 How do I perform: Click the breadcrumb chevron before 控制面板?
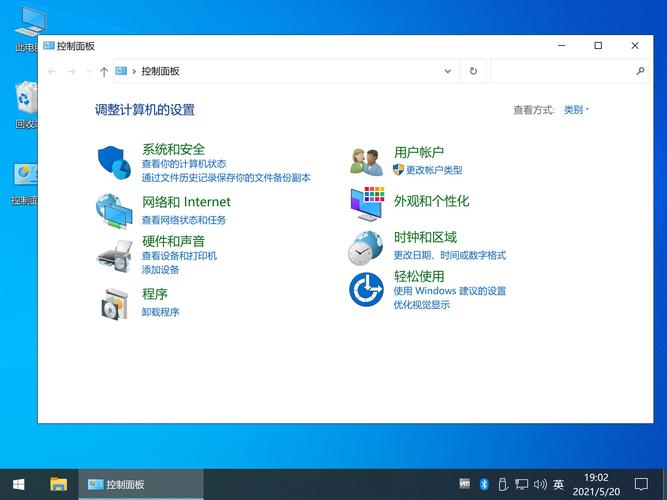coord(134,71)
